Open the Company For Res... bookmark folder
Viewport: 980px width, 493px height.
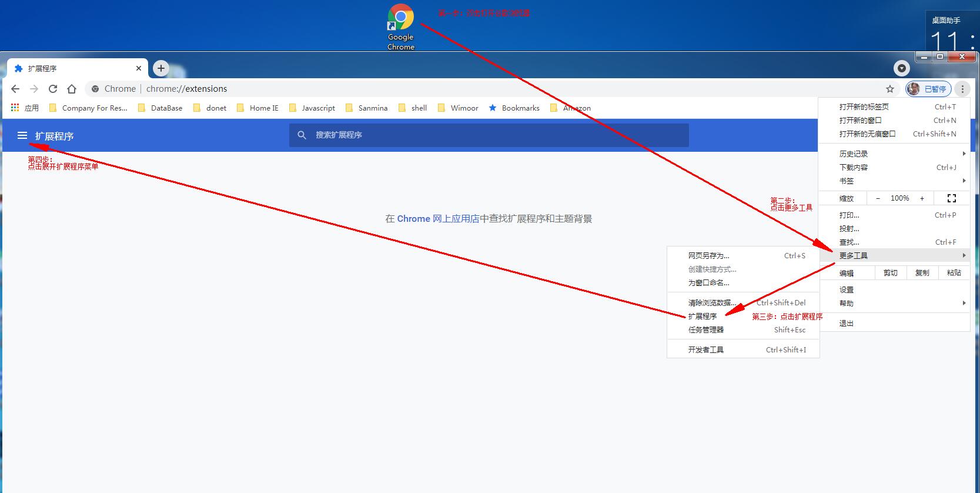(x=88, y=108)
